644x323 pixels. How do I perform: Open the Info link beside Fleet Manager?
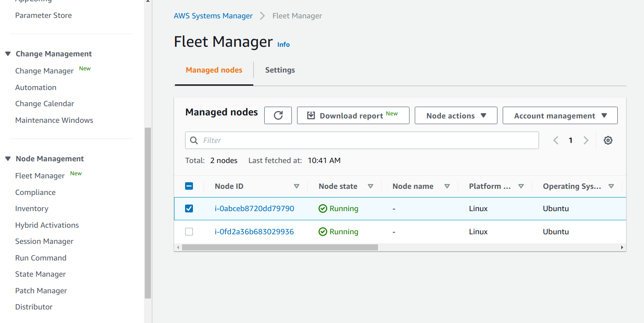coord(283,44)
